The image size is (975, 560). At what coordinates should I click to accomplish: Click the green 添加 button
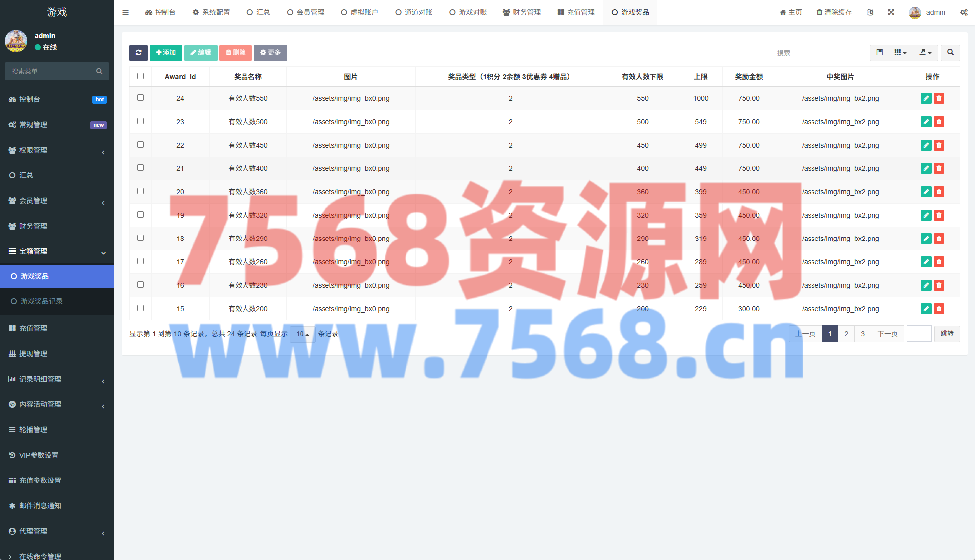tap(165, 53)
